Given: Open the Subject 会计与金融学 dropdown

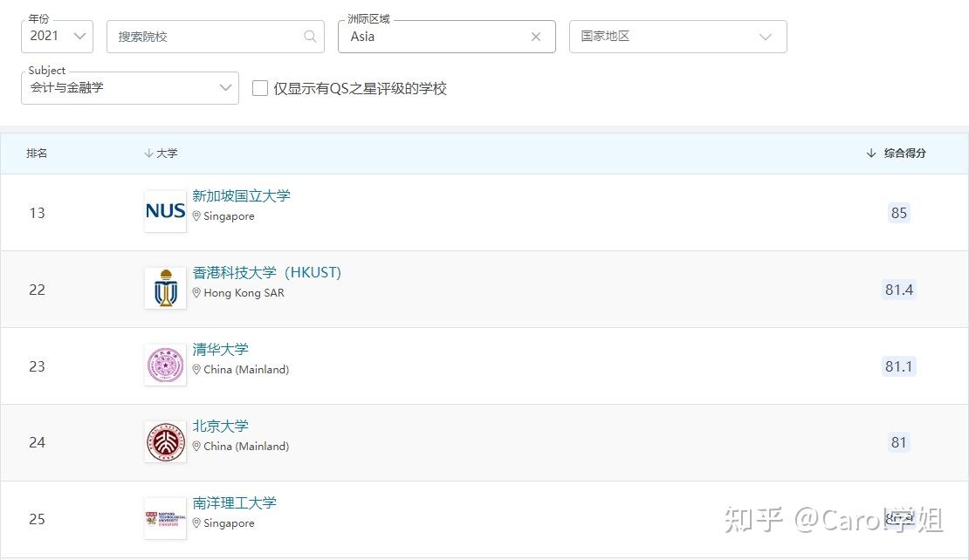Looking at the screenshot, I should tap(130, 88).
